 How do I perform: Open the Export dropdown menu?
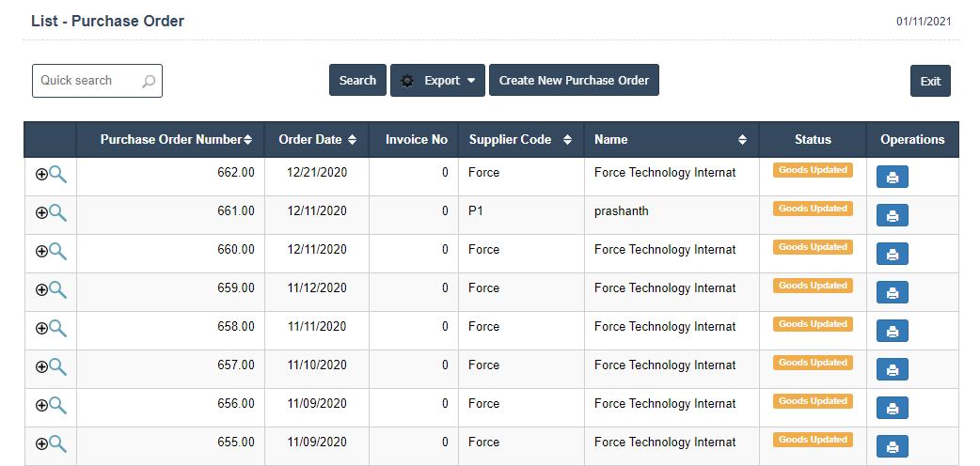point(437,81)
